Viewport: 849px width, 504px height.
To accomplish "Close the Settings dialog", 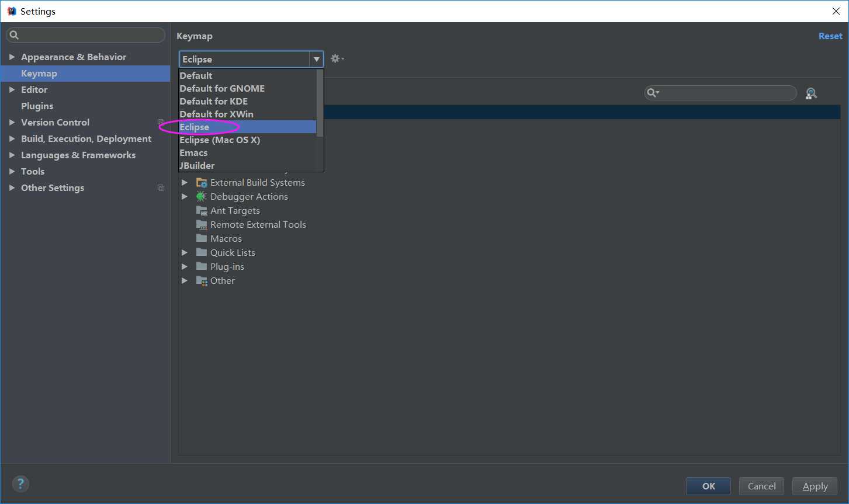I will [836, 11].
